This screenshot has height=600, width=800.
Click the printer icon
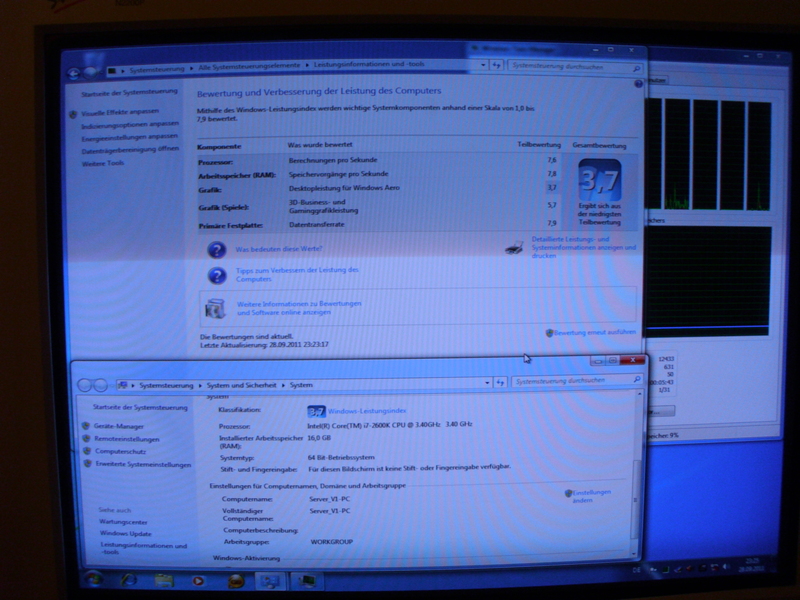514,248
